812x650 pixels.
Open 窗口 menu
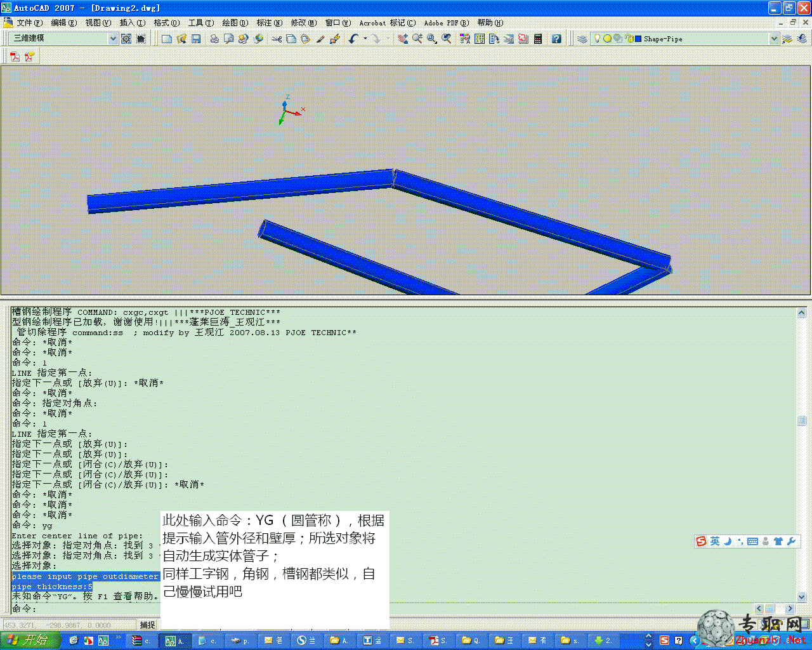click(337, 23)
